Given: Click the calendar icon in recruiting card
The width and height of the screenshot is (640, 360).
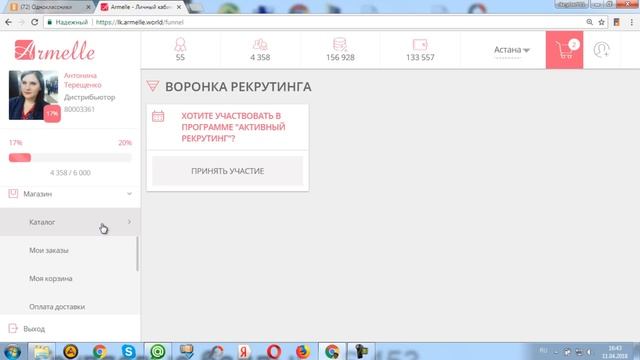Looking at the screenshot, I should [x=158, y=116].
